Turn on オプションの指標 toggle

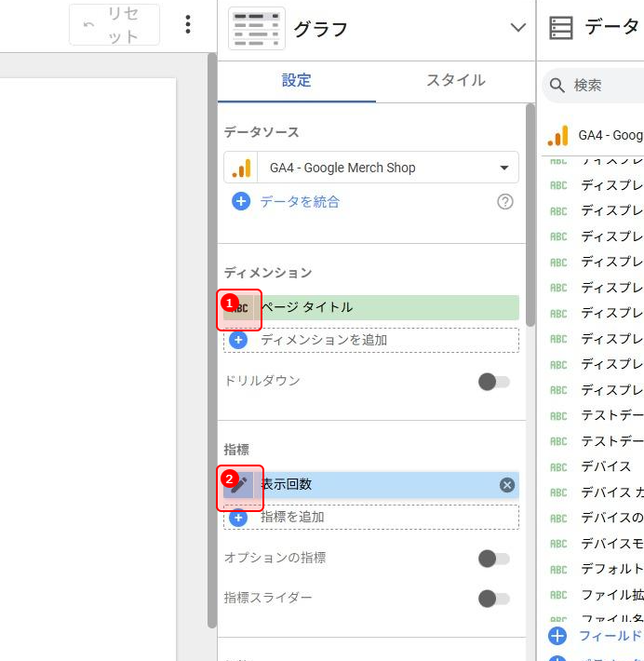[493, 559]
